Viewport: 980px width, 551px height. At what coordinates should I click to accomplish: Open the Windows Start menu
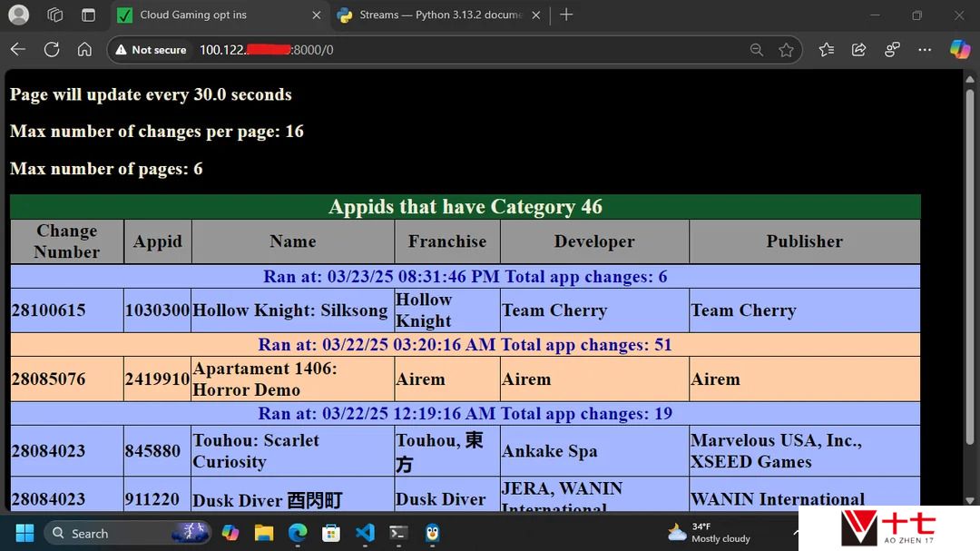coord(24,533)
